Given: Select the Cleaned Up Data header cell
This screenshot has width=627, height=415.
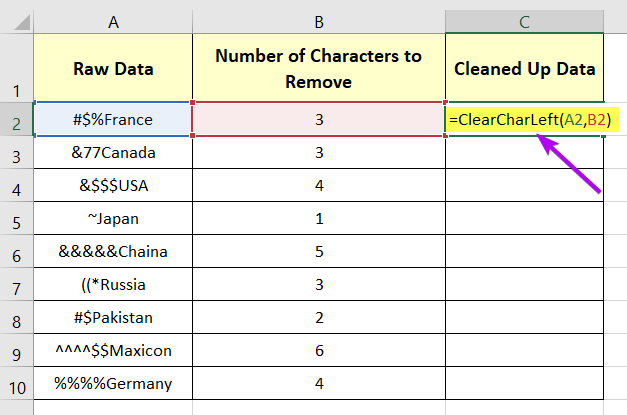Looking at the screenshot, I should (x=524, y=68).
